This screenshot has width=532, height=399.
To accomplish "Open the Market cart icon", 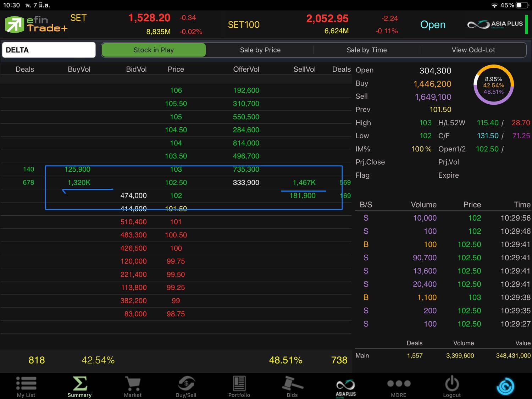I will click(133, 387).
